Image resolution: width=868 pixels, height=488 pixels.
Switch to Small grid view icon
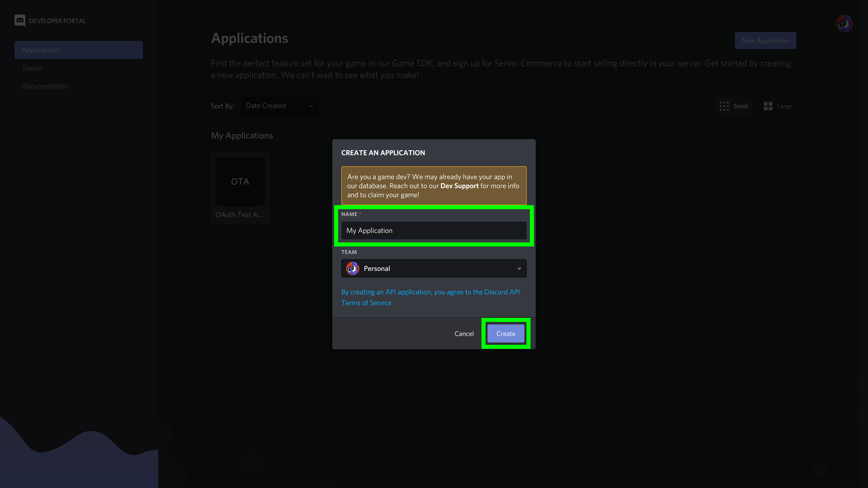(x=724, y=106)
